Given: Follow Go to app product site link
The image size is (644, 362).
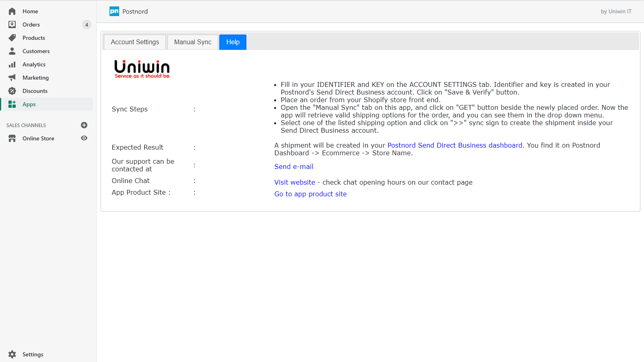Looking at the screenshot, I should click(310, 194).
